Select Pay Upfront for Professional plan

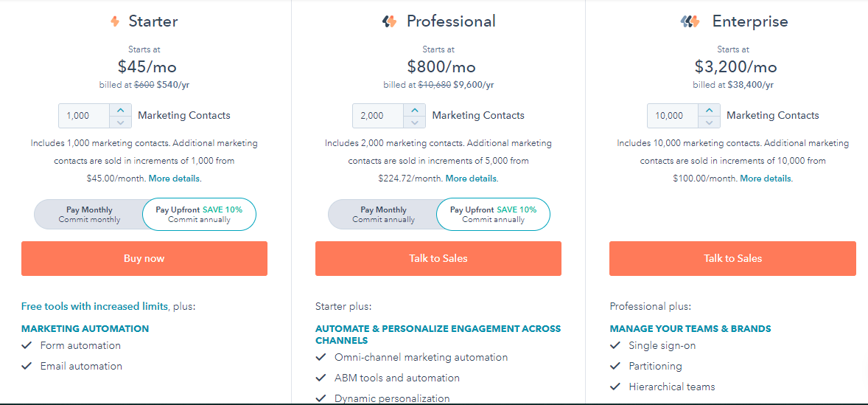493,215
